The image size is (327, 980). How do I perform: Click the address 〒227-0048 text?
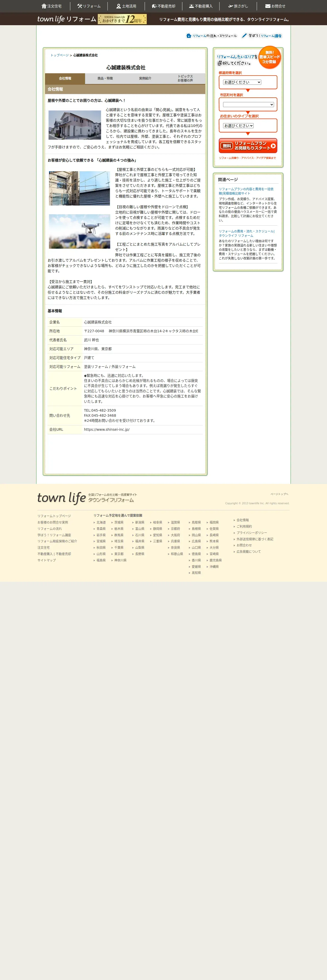141,331
